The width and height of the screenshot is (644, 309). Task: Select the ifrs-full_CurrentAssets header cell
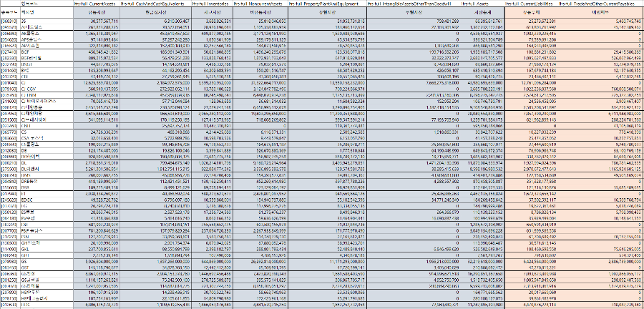point(97,4)
